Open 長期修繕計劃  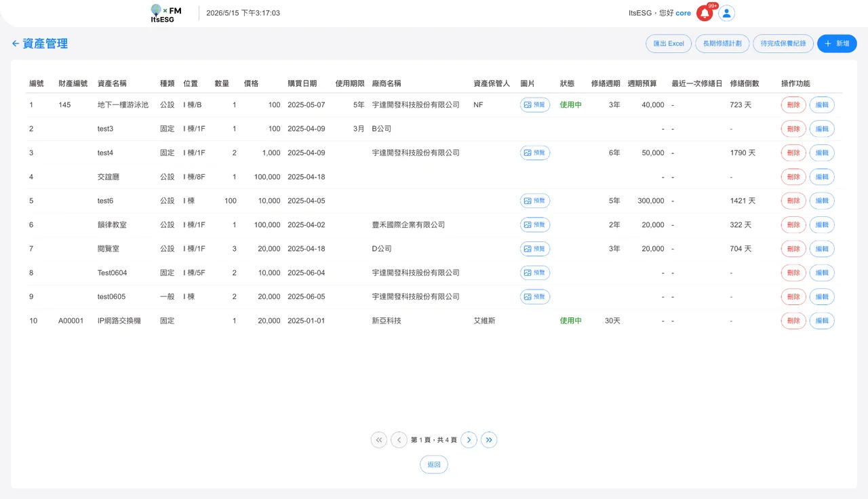(722, 43)
